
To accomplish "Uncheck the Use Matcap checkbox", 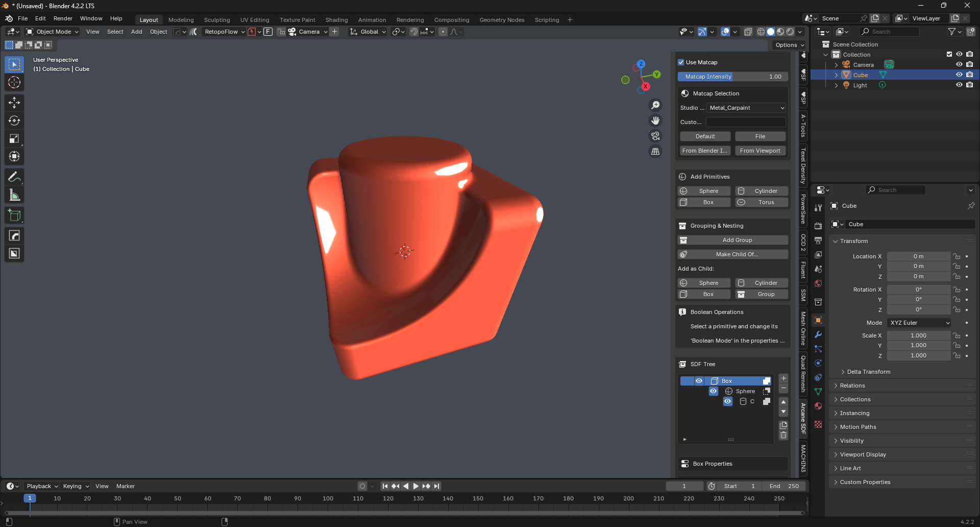I will pyautogui.click(x=681, y=62).
